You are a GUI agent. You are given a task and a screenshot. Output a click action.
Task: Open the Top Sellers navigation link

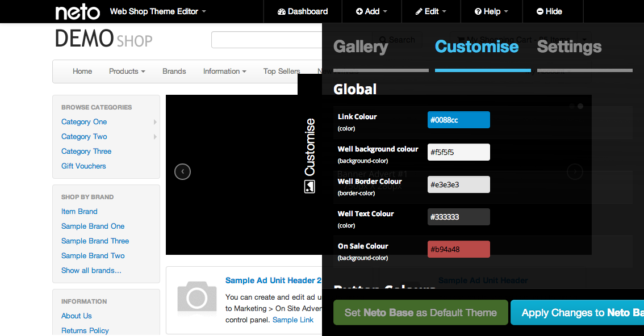point(281,72)
